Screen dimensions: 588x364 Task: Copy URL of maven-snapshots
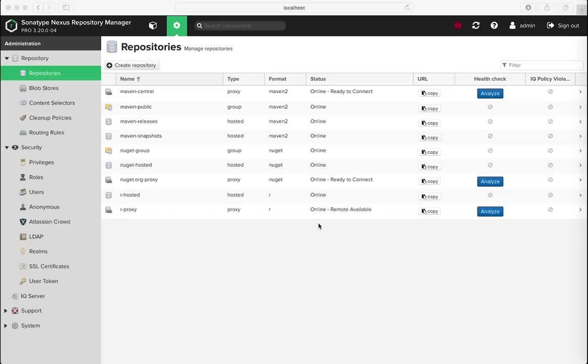pyautogui.click(x=430, y=138)
